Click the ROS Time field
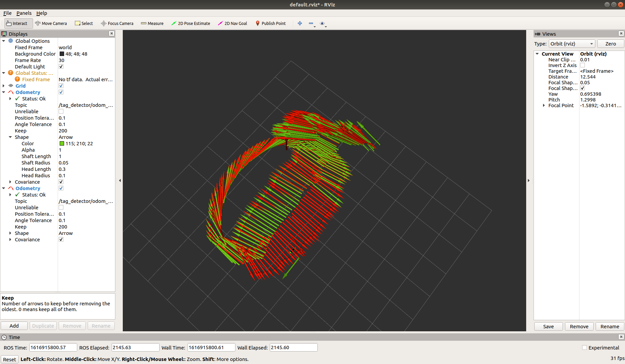 53,347
